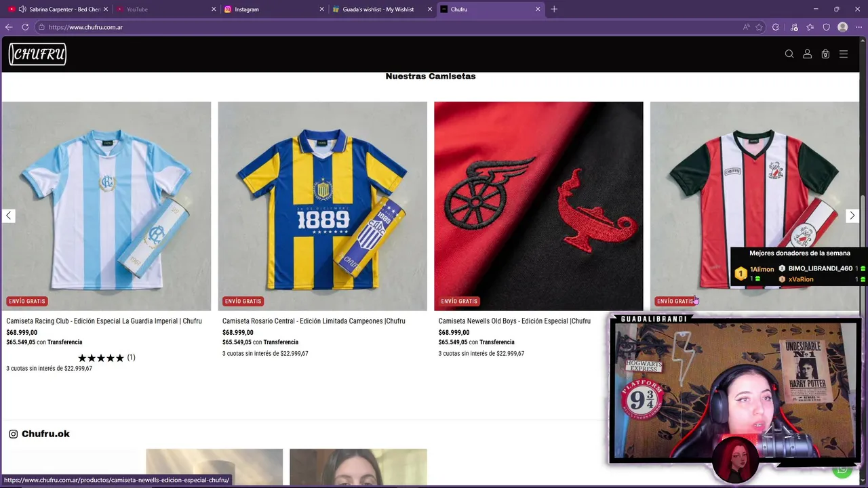This screenshot has width=868, height=488.
Task: Click Envío Gratis badge on Rosario Central shirt
Action: 243,301
